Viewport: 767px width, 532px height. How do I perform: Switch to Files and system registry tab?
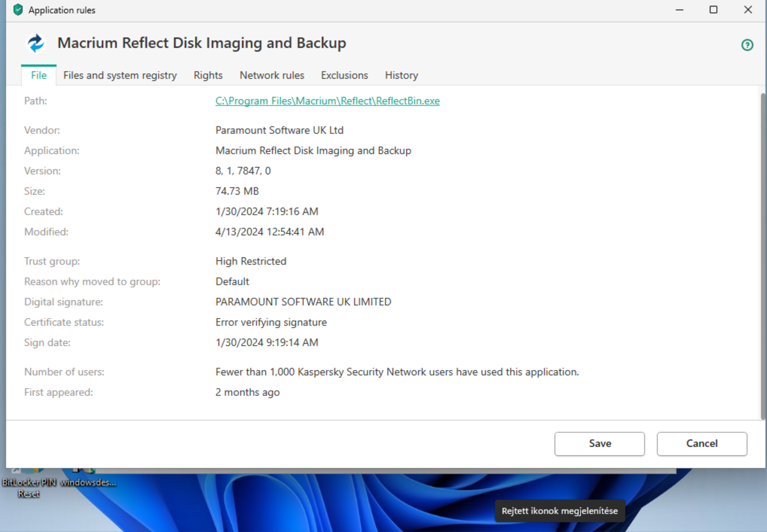[x=120, y=75]
